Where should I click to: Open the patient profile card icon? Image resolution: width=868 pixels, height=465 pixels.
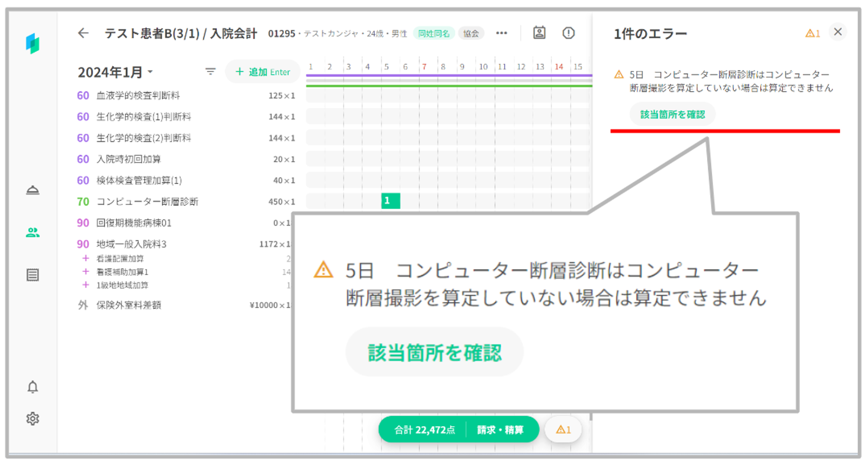click(x=539, y=33)
